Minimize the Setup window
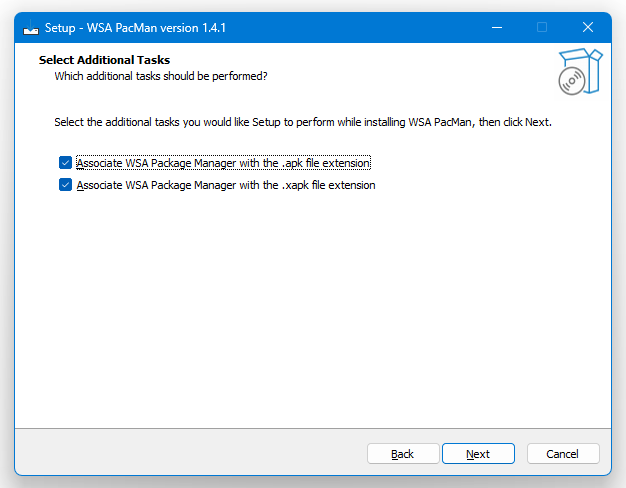Viewport: 626px width, 488px height. pyautogui.click(x=497, y=28)
